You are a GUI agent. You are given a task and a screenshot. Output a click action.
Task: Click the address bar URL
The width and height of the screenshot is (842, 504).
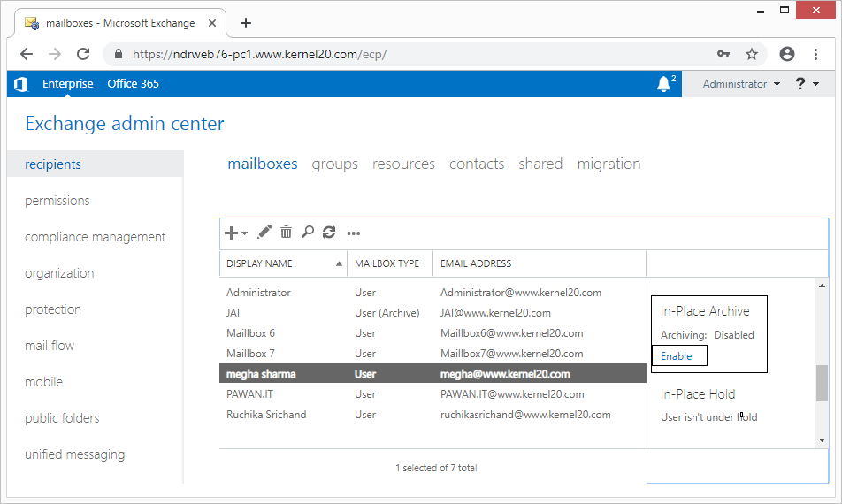point(259,54)
